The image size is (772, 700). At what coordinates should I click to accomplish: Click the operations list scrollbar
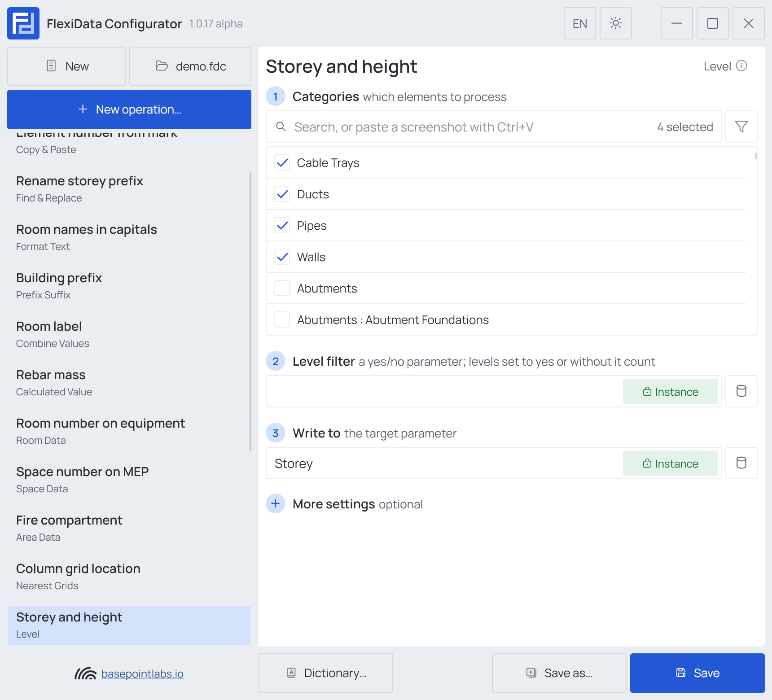click(250, 311)
